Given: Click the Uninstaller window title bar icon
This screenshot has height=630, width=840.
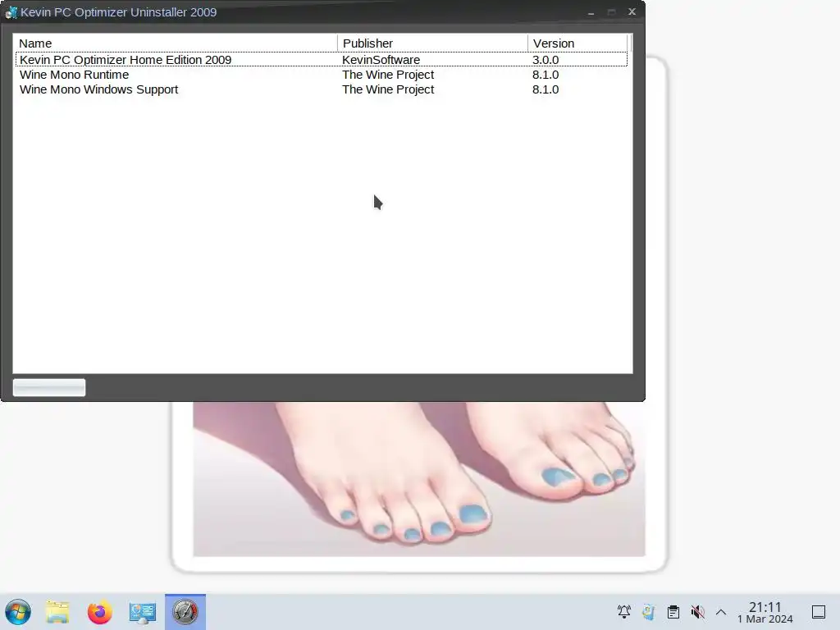Looking at the screenshot, I should pyautogui.click(x=11, y=11).
